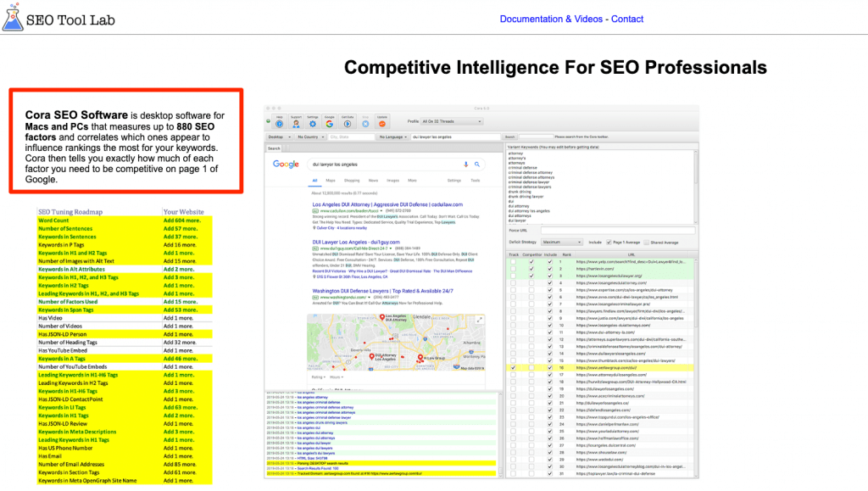868x491 pixels.
Task: Click the Google toolbar button in Cora
Action: 330,122
